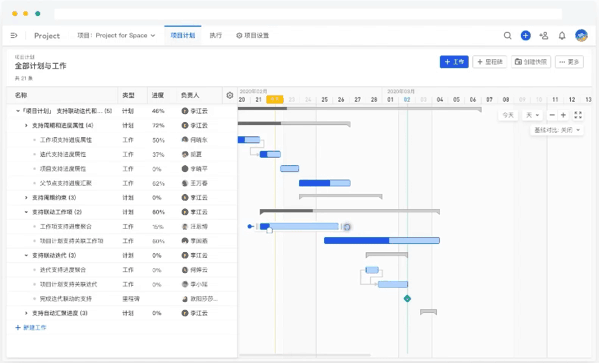Jump to today with the 今天 button
The width and height of the screenshot is (599, 363).
click(x=508, y=115)
